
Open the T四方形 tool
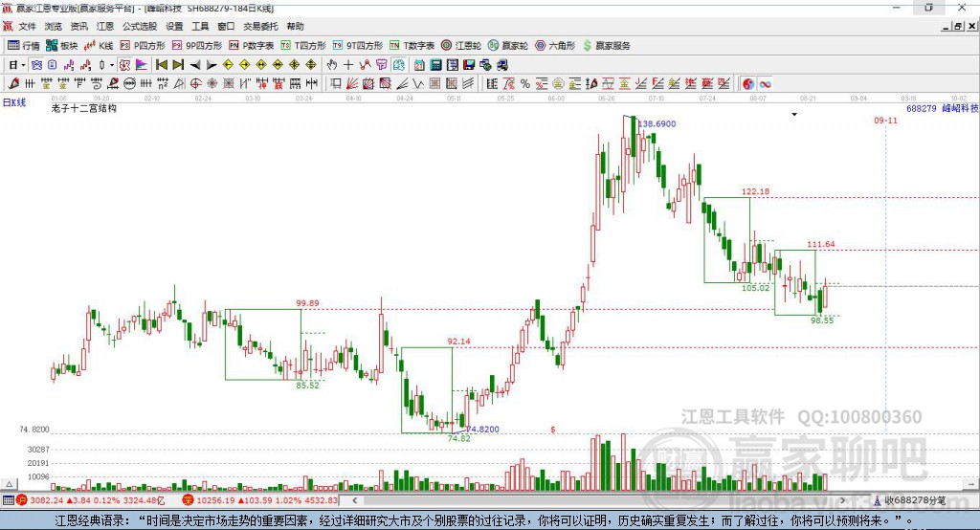[x=303, y=46]
